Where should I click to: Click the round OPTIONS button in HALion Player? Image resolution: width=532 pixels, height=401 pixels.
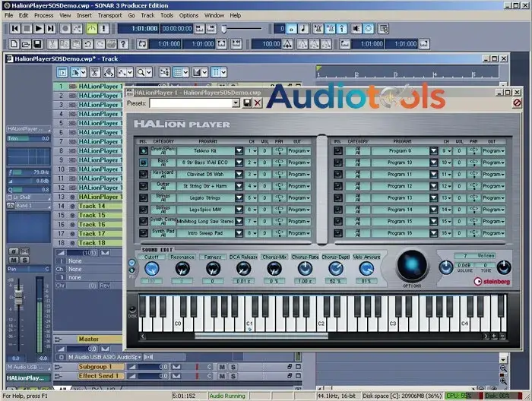click(412, 265)
